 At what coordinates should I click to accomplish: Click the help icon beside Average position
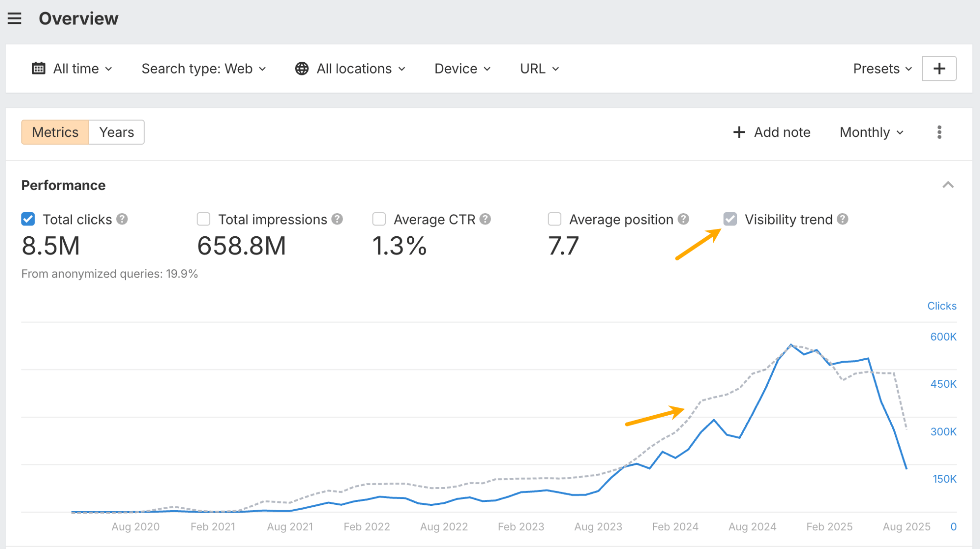[x=683, y=219]
